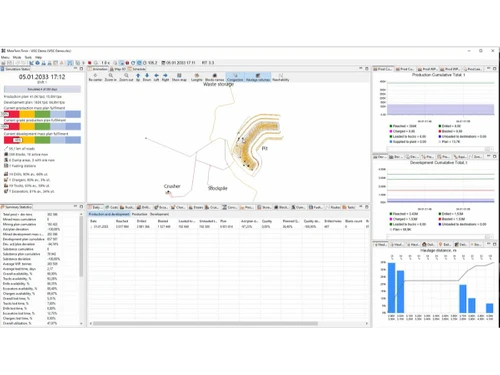The image size is (500, 375).
Task: Toggle the Congestion display tool
Action: [x=235, y=77]
